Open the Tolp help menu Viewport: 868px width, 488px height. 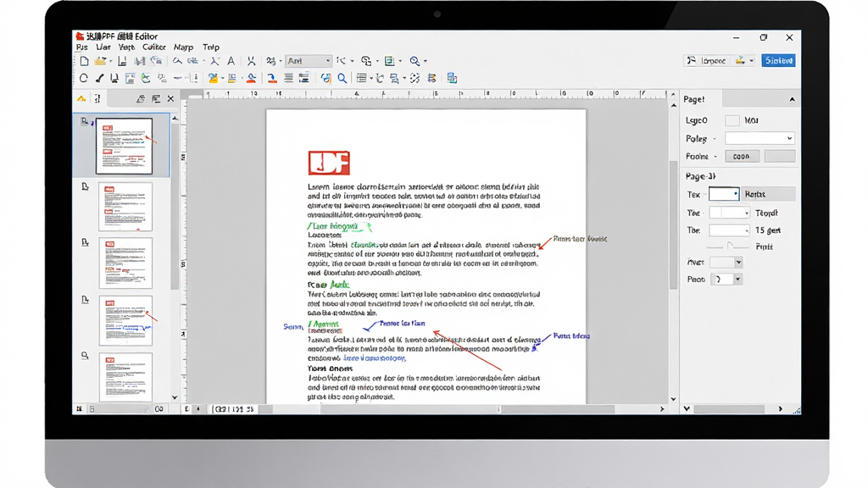pos(211,47)
